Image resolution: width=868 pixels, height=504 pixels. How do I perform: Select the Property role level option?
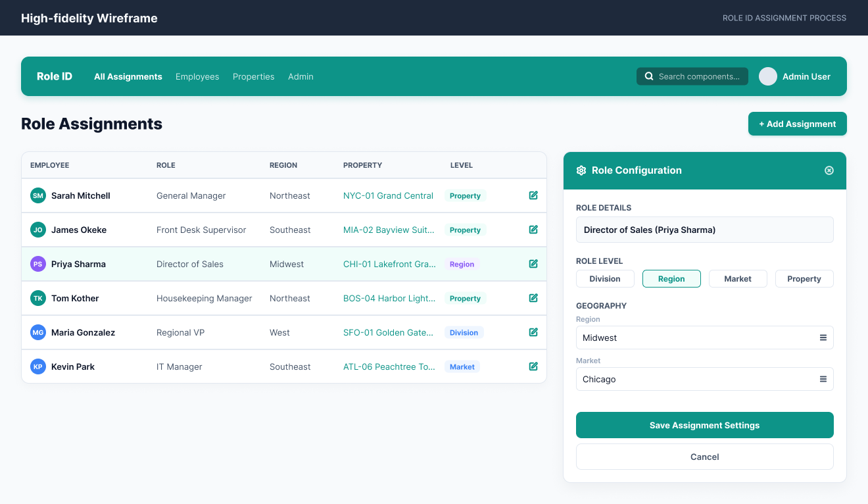click(804, 279)
